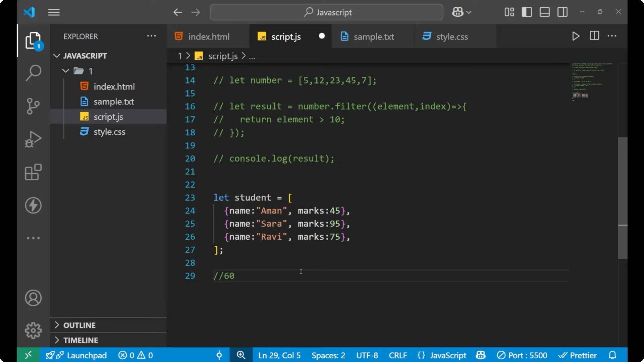Open the Accounts icon in activity bar

pyautogui.click(x=33, y=298)
